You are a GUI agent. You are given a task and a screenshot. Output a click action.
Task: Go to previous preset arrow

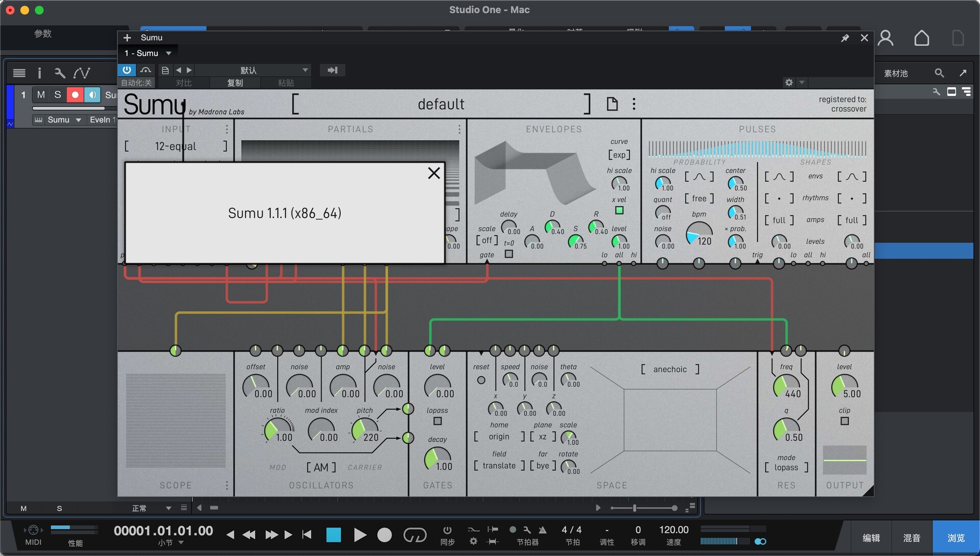pyautogui.click(x=179, y=70)
